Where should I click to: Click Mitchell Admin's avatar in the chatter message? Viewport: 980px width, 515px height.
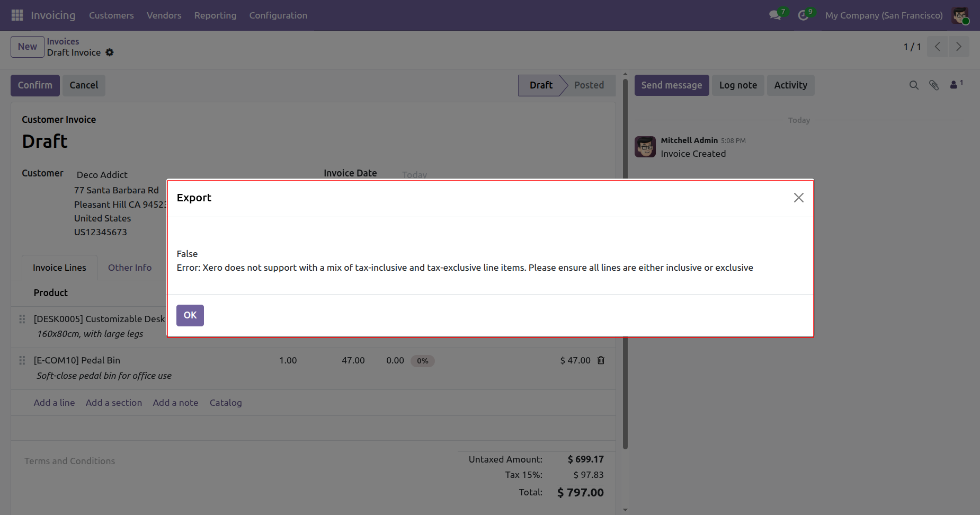[645, 147]
